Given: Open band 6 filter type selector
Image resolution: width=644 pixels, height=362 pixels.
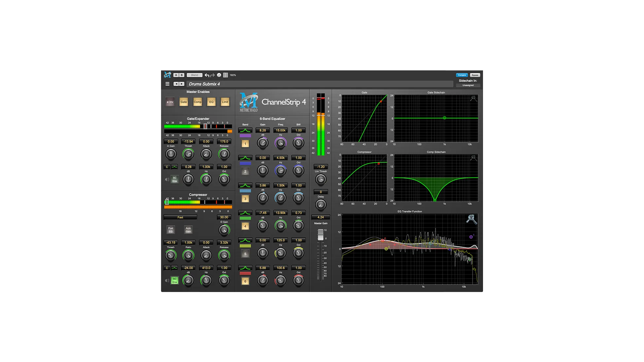Looking at the screenshot, I should (245, 268).
